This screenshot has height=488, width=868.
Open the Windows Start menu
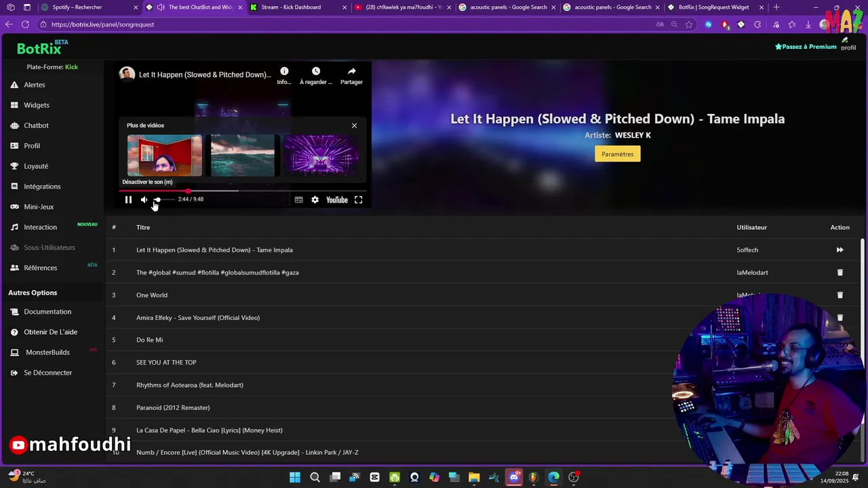tap(295, 477)
